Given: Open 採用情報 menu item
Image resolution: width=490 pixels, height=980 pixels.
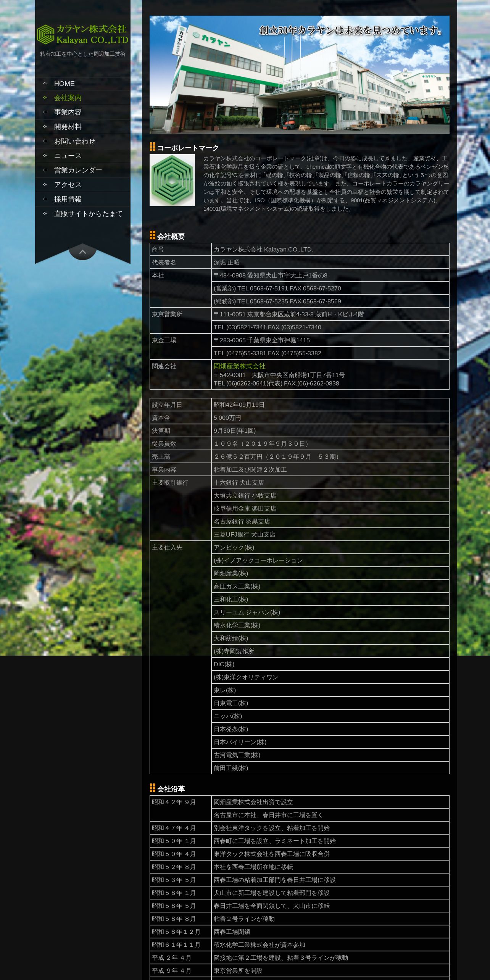Looking at the screenshot, I should pyautogui.click(x=83, y=199).
